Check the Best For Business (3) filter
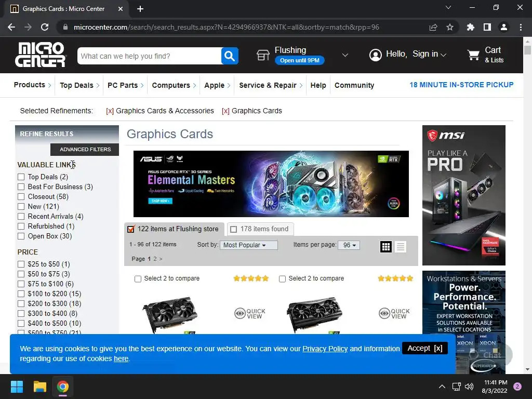532x399 pixels. pyautogui.click(x=21, y=187)
